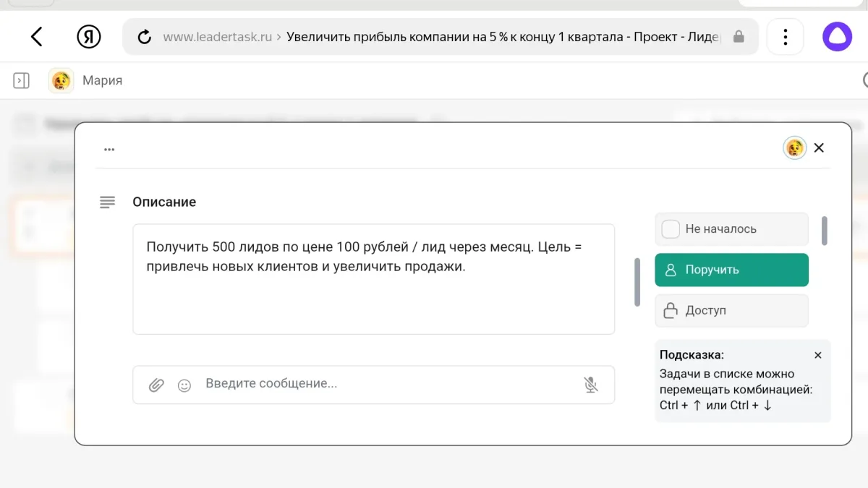
Task: Open the Alice assistant
Action: 837,36
